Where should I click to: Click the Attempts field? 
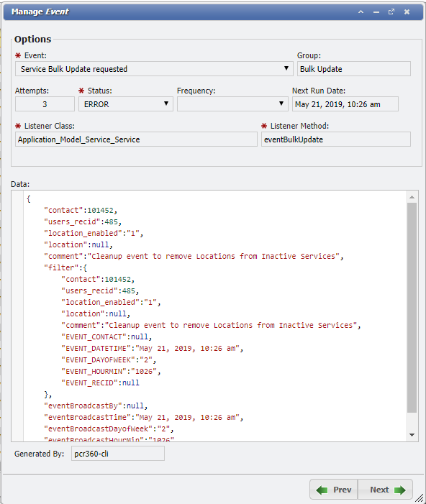(x=45, y=104)
